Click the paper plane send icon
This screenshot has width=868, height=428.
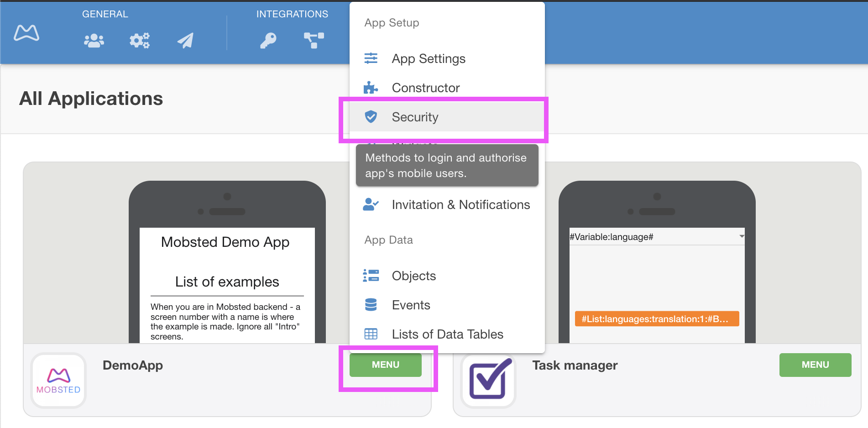(x=185, y=41)
